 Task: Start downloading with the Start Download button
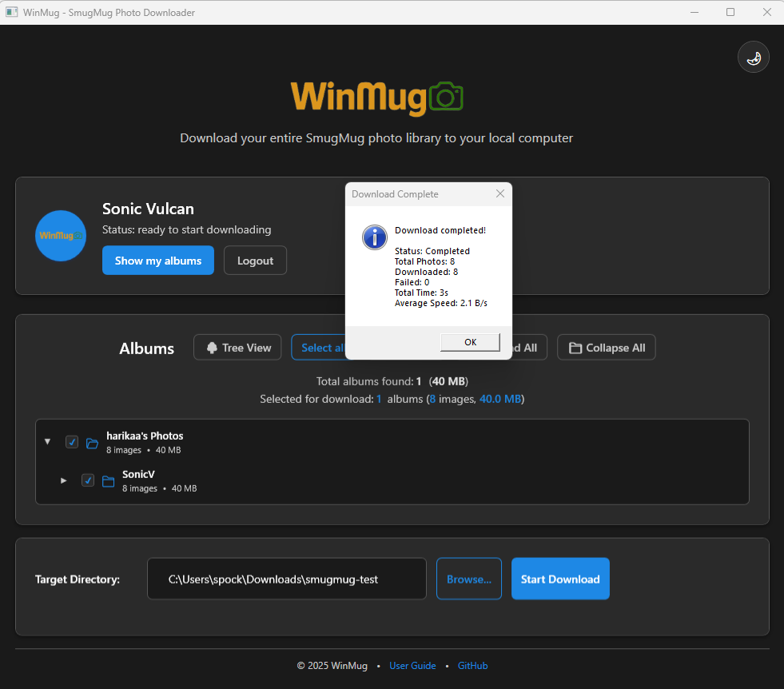point(560,578)
